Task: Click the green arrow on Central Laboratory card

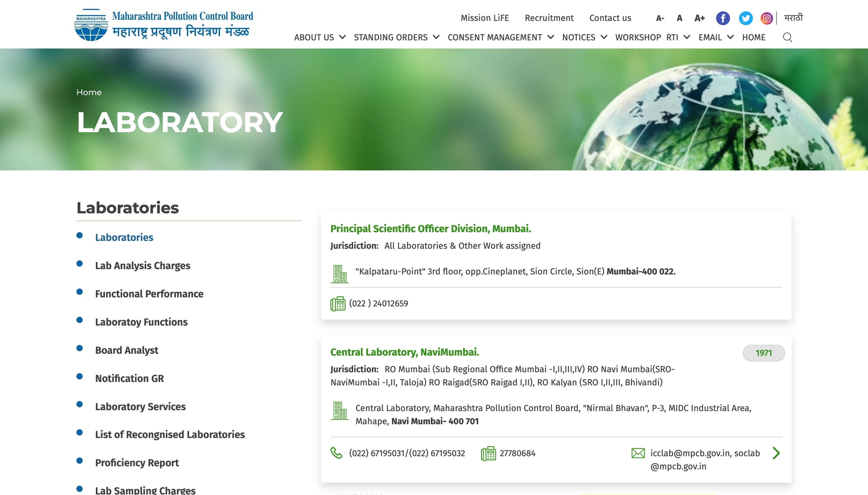Action: (x=776, y=453)
